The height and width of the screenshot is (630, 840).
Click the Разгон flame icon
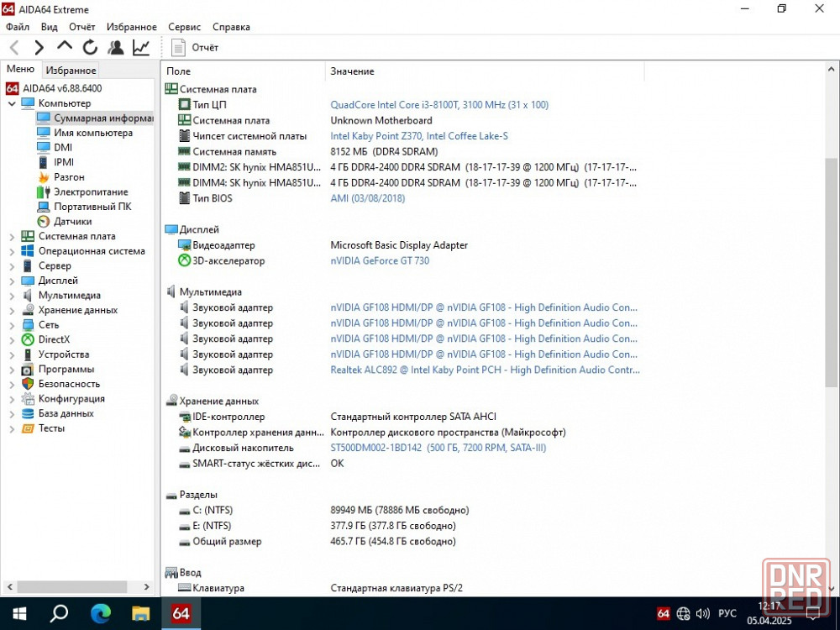pyautogui.click(x=44, y=177)
